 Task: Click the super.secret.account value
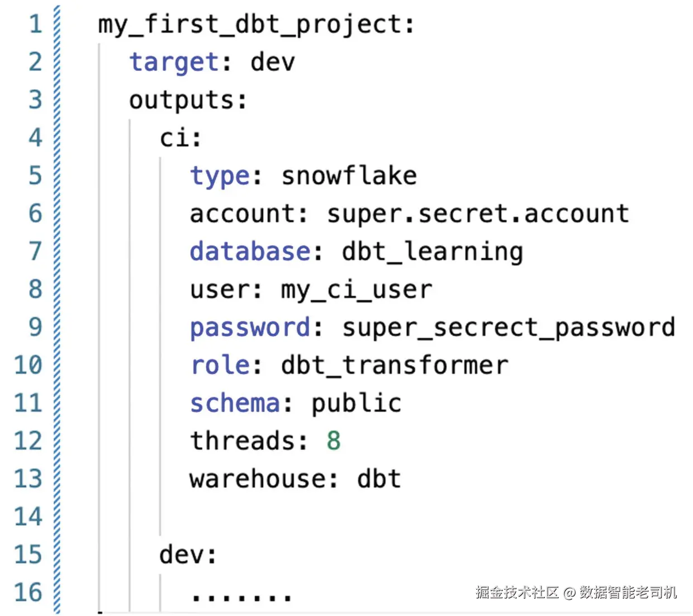click(x=478, y=214)
